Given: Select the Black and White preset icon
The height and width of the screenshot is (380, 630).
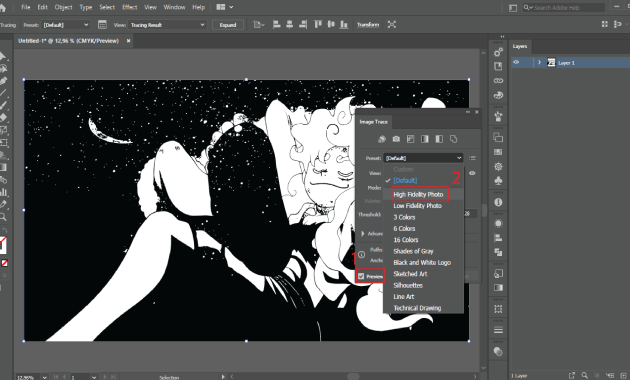Looking at the screenshot, I should coord(439,139).
